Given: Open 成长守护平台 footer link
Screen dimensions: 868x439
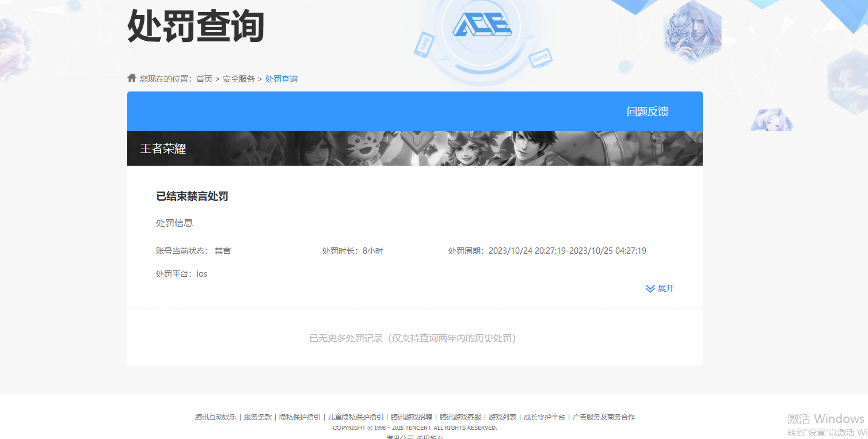Looking at the screenshot, I should click(x=545, y=417).
